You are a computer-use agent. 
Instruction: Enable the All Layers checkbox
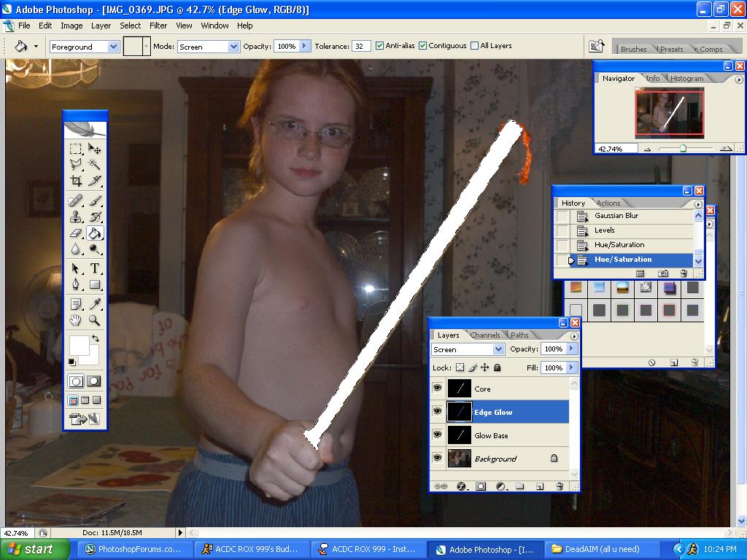(x=475, y=46)
